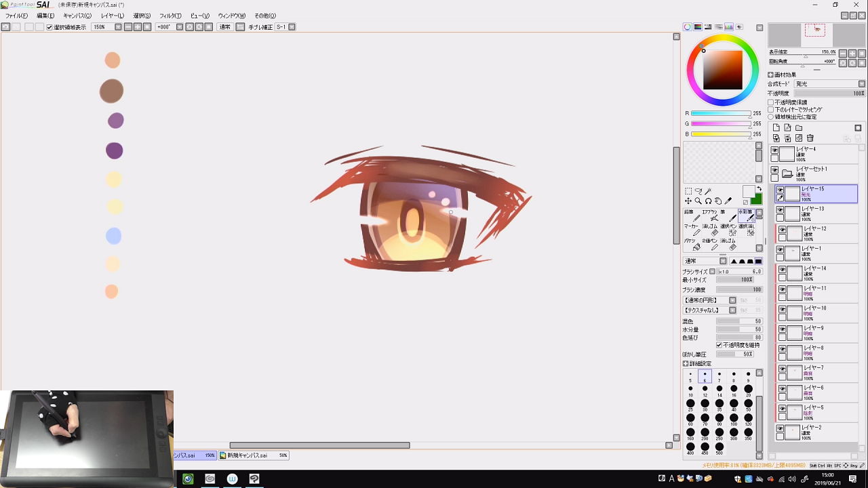Choose the selection pen (選択ペン) tool
The height and width of the screenshot is (488, 868).
pyautogui.click(x=728, y=230)
